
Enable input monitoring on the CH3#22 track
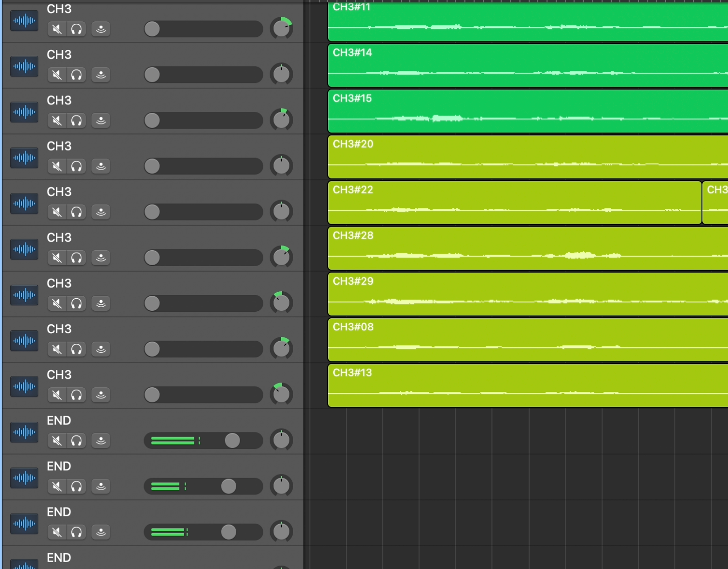pyautogui.click(x=101, y=212)
